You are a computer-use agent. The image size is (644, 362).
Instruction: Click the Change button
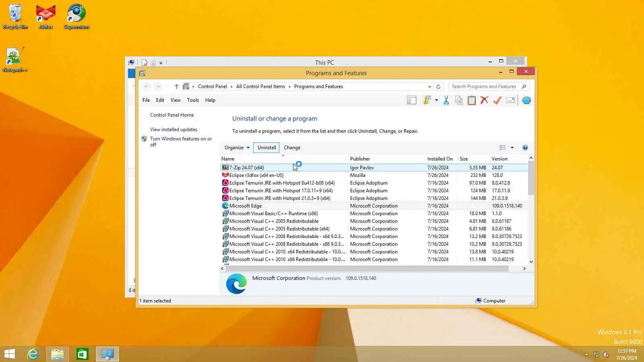(x=292, y=148)
